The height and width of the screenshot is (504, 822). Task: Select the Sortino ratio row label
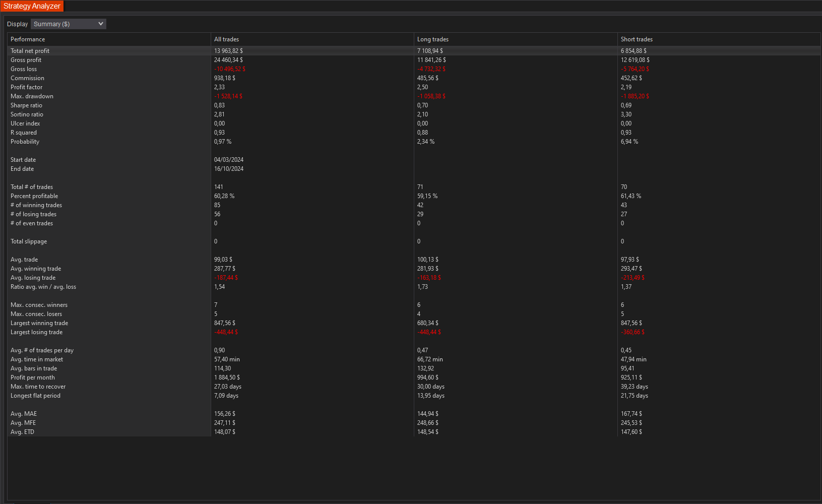pos(27,114)
